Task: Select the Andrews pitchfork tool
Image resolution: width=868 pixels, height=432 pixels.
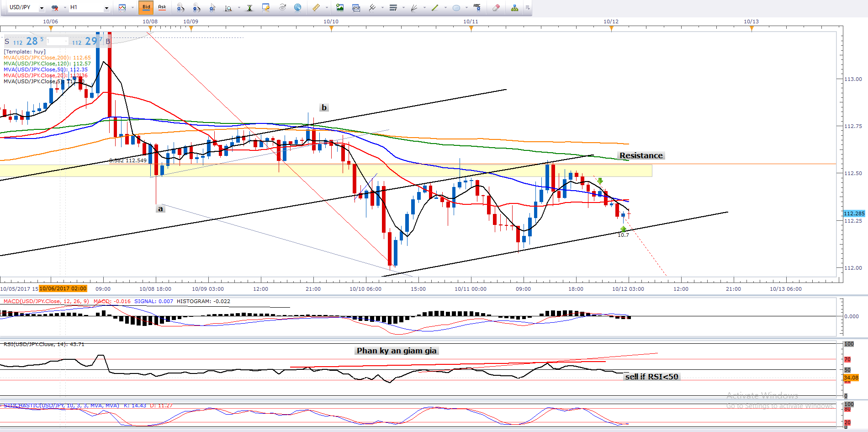Action: coord(372,7)
